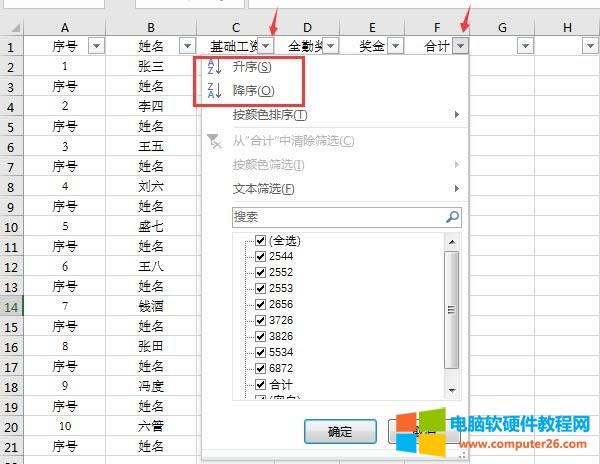The height and width of the screenshot is (464, 600).
Task: Uncheck the 2553 value checkbox
Action: coord(261,288)
